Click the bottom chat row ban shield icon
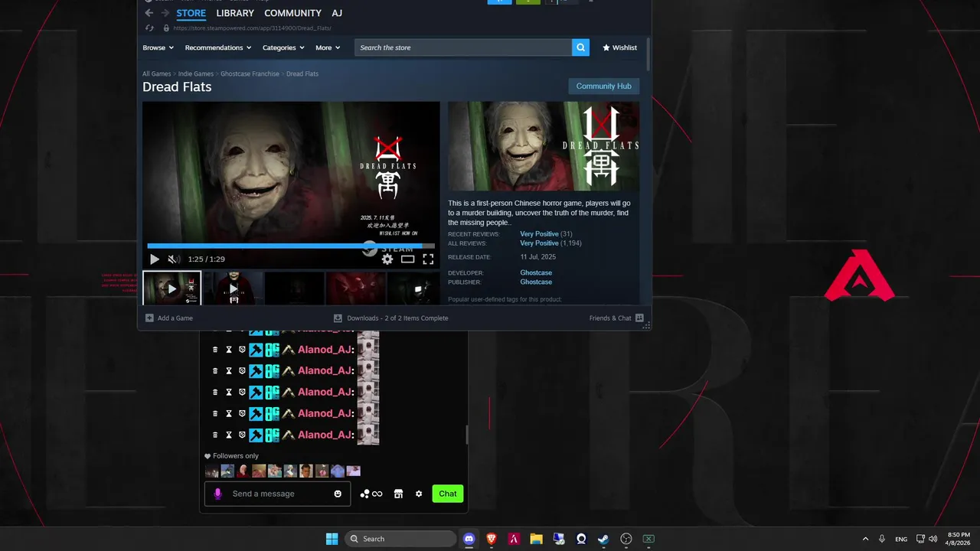 point(242,435)
